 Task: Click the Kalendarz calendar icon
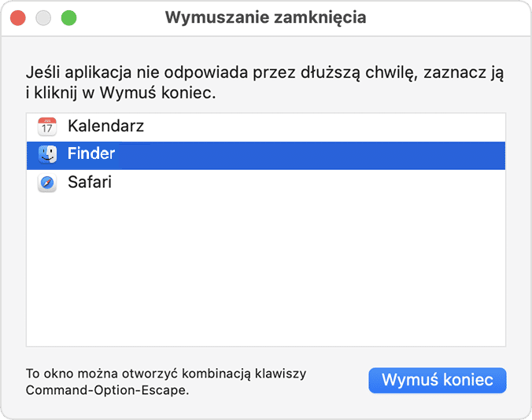(x=47, y=126)
